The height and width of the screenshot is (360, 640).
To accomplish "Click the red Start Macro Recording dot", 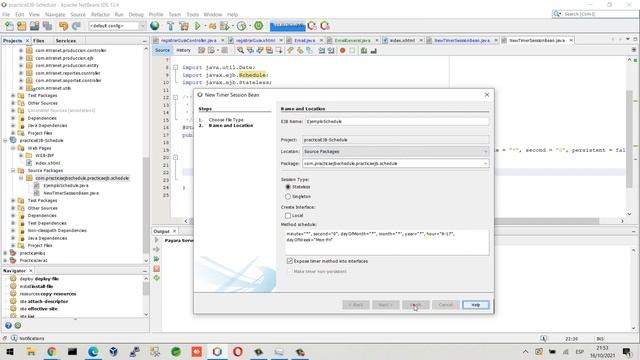I will click(342, 51).
